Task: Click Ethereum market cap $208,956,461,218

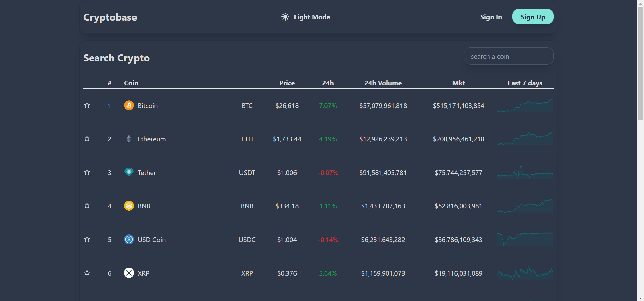Action: [459, 139]
